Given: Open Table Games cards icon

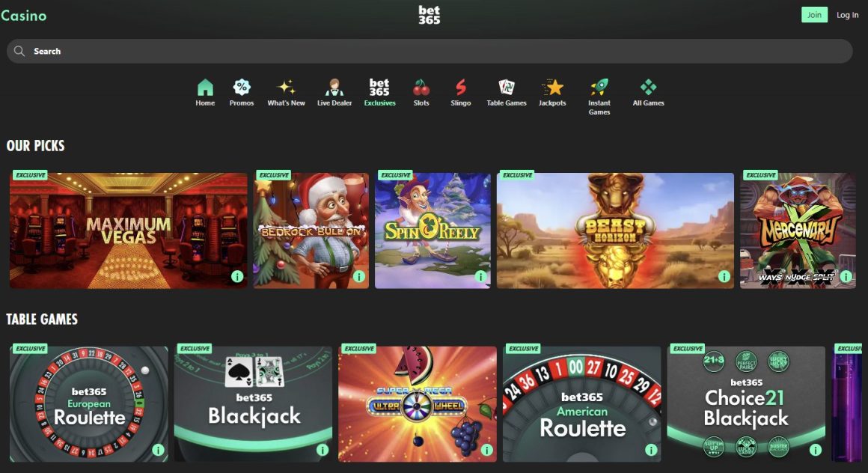Looking at the screenshot, I should tap(507, 88).
